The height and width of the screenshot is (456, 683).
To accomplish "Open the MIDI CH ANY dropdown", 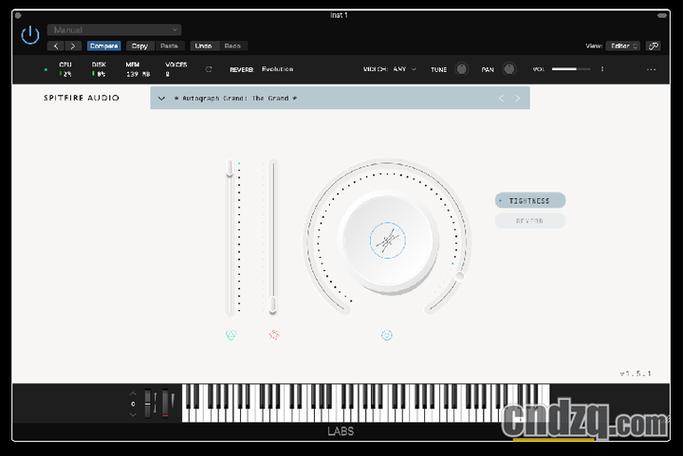I will (405, 69).
